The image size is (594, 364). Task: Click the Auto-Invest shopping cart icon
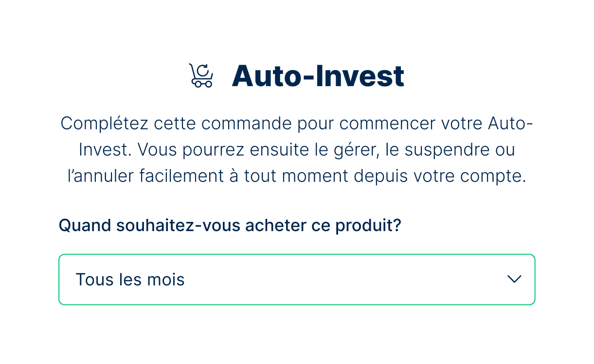(x=201, y=75)
